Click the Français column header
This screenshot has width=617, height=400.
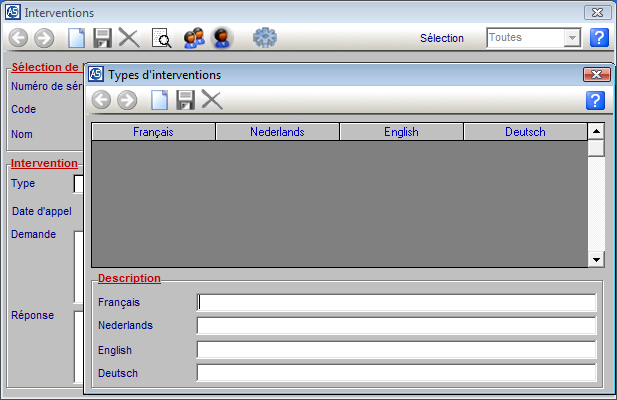pos(153,131)
